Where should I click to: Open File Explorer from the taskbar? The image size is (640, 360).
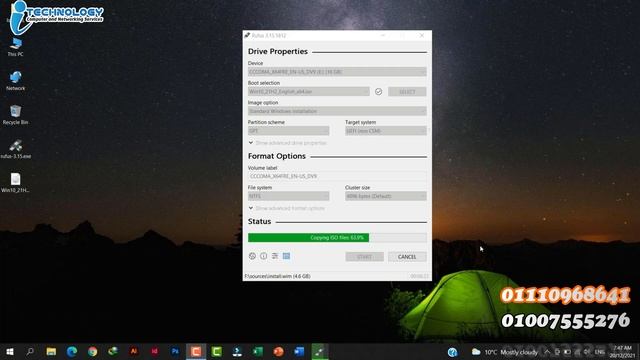tap(51, 351)
